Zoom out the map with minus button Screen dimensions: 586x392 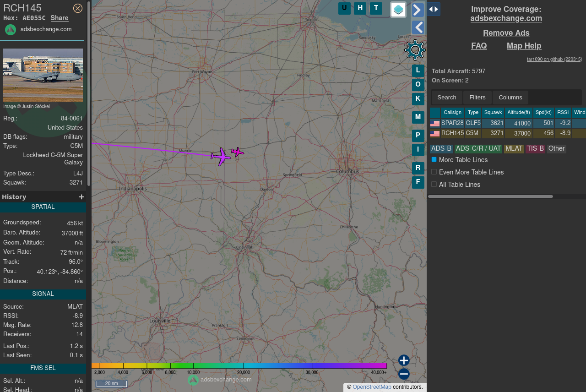404,374
